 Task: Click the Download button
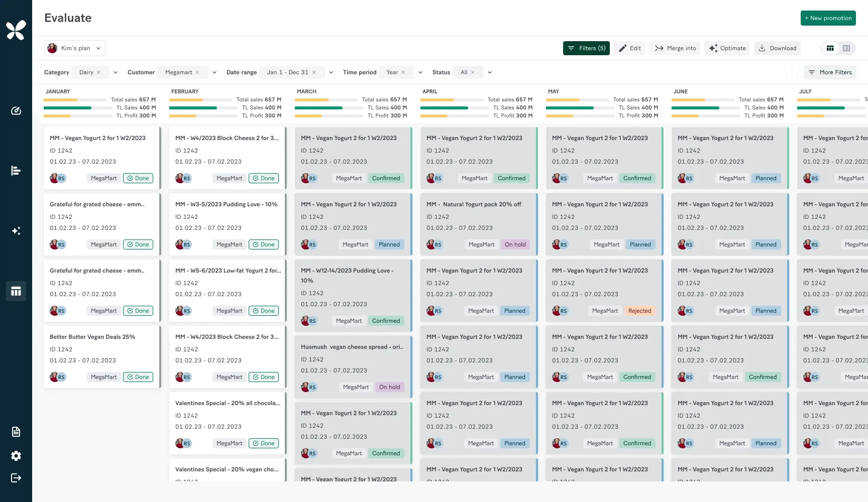coord(778,48)
